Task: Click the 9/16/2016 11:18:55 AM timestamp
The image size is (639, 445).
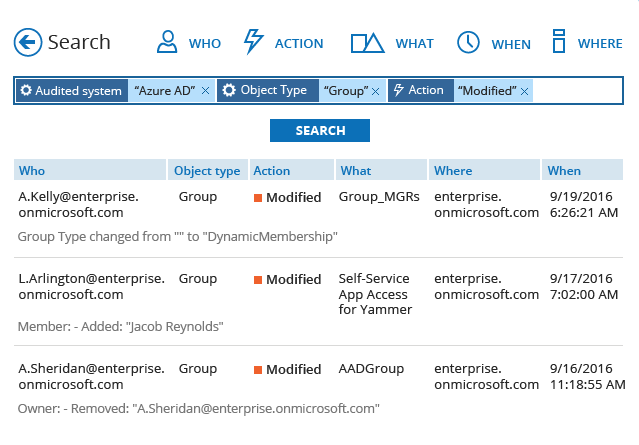Action: click(588, 377)
